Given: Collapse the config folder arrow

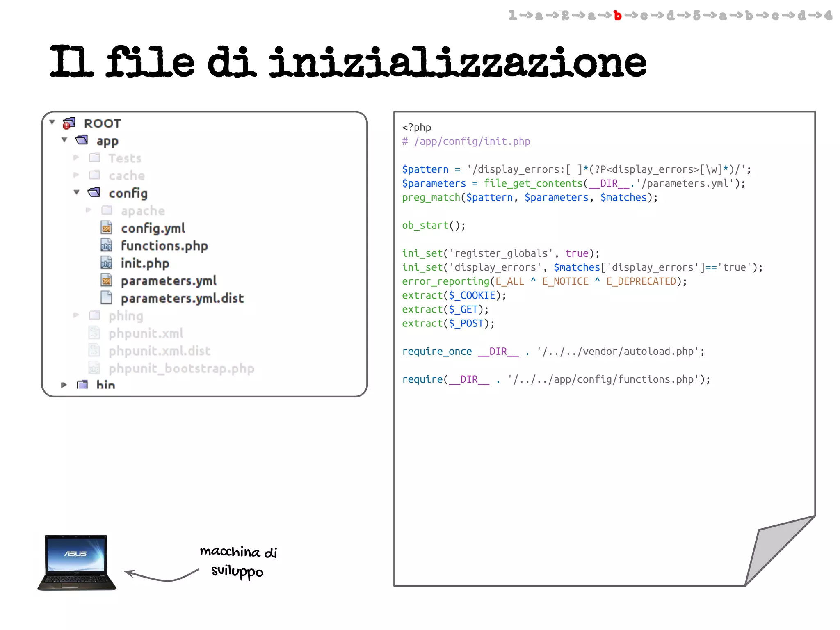Looking at the screenshot, I should pos(77,192).
